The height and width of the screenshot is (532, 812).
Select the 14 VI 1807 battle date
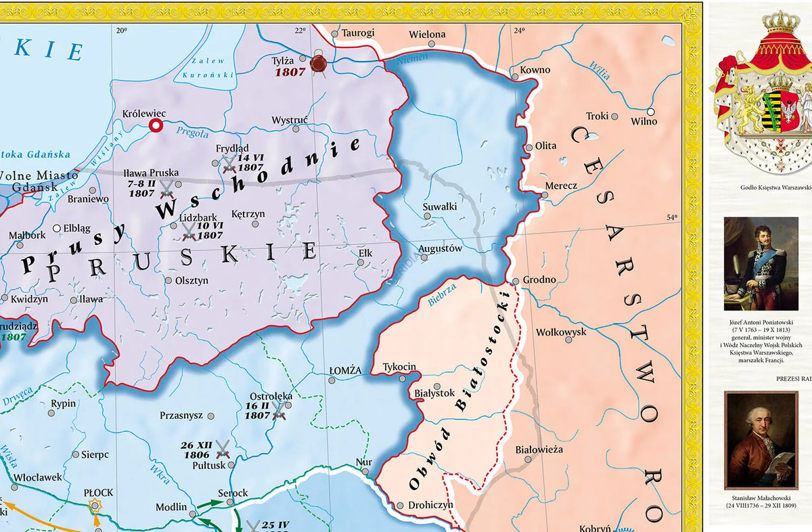click(x=250, y=162)
